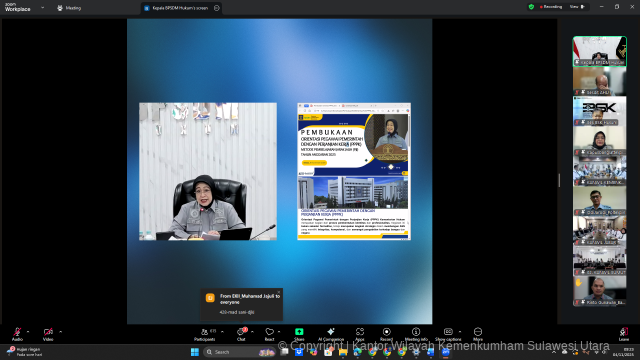Open the taskbar clock and date
The width and height of the screenshot is (640, 360).
[x=623, y=352]
